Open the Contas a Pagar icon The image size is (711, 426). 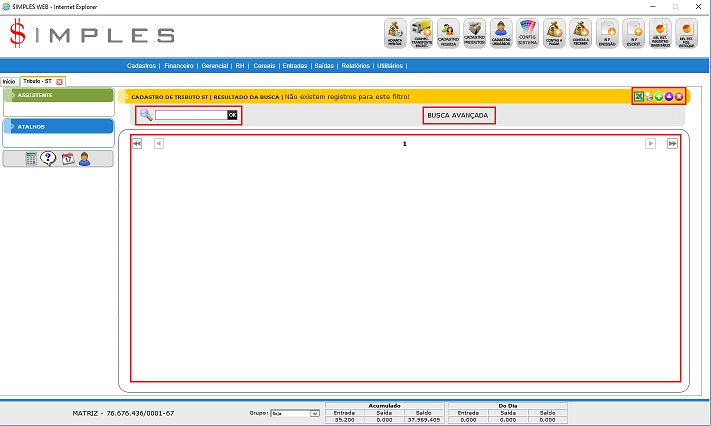tap(555, 34)
